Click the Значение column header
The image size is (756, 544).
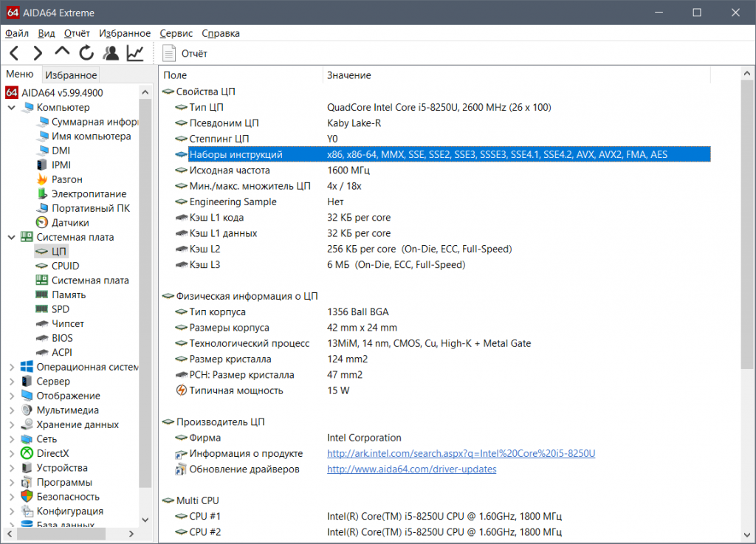[349, 75]
